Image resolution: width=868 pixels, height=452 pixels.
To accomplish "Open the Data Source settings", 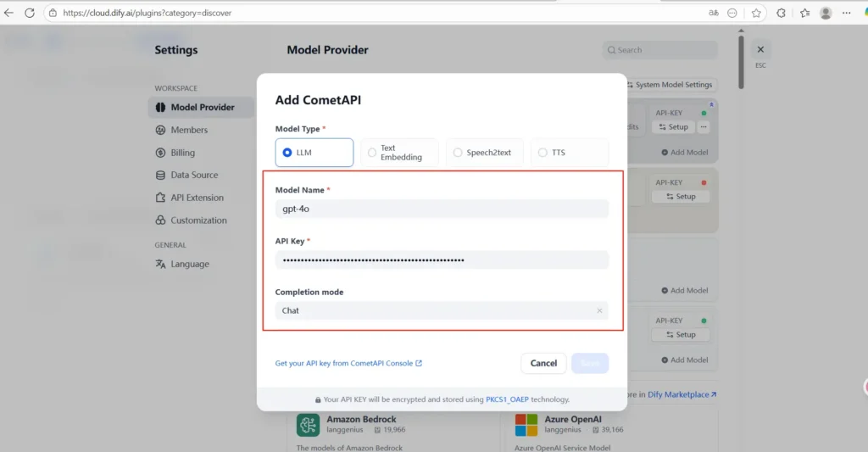I will tap(194, 175).
